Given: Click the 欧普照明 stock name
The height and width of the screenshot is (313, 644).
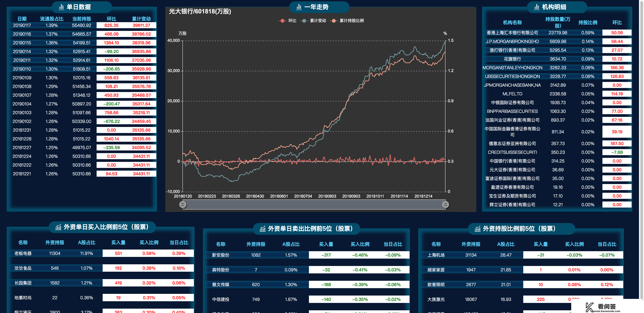Looking at the screenshot, I should point(436,285).
